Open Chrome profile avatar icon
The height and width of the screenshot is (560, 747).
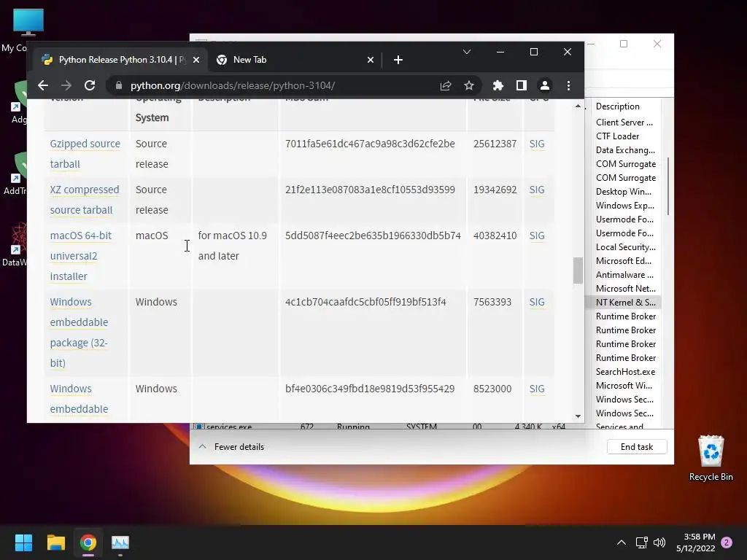[x=544, y=86]
